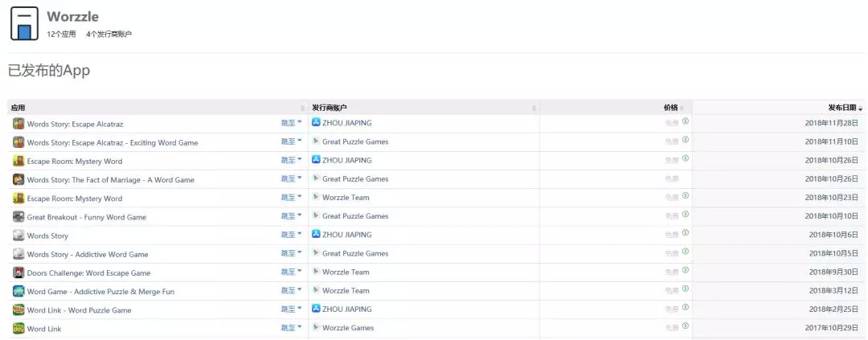Open 跳至 dropdown in The Fact of Marriage row

(291, 179)
